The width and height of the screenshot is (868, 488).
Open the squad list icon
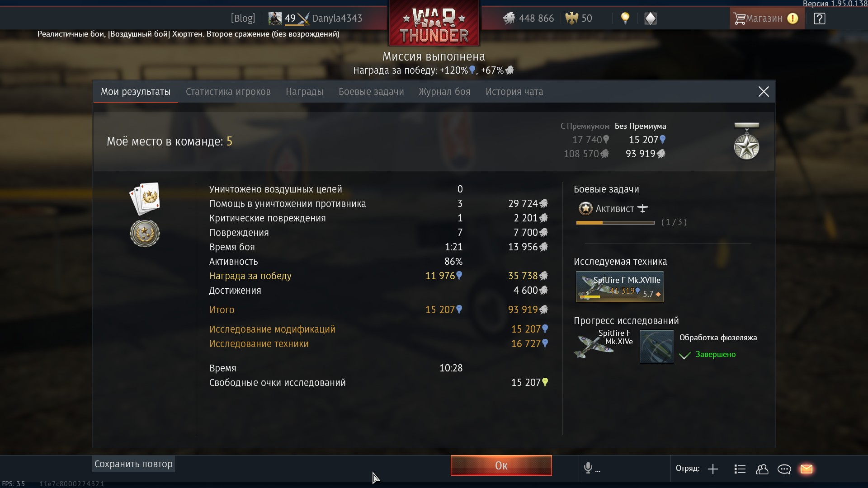(740, 469)
